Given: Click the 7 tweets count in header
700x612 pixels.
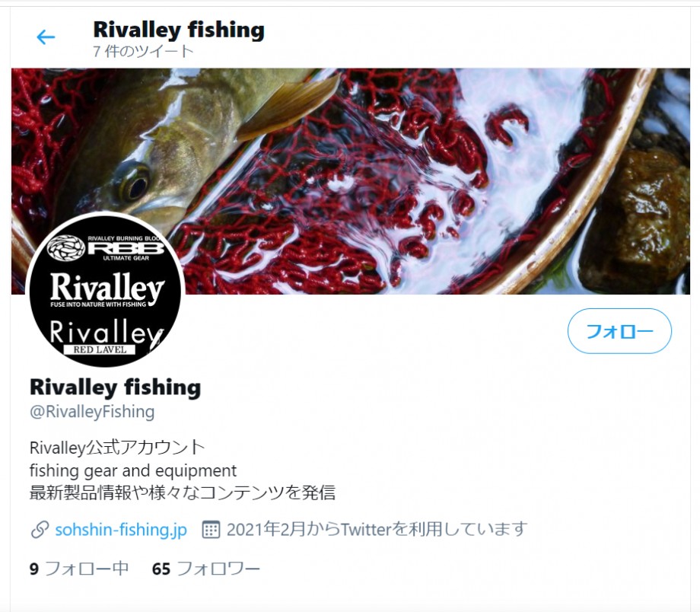Looking at the screenshot, I should click(x=143, y=51).
